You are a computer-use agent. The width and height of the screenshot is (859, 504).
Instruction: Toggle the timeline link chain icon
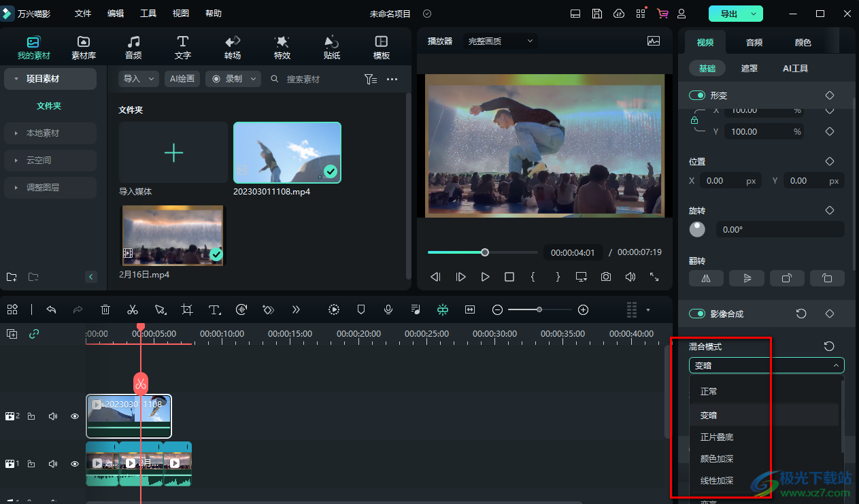pos(35,333)
